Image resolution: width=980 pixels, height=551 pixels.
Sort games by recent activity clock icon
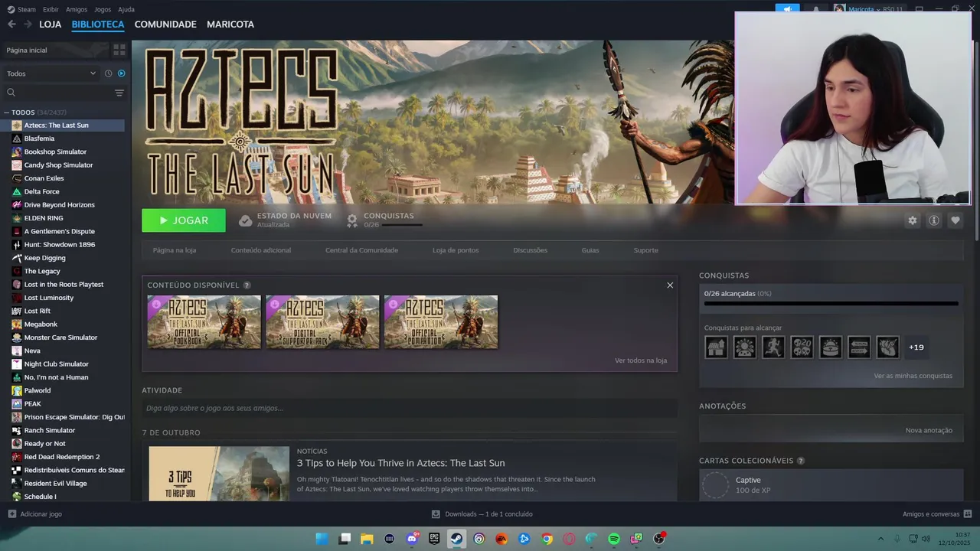tap(109, 73)
